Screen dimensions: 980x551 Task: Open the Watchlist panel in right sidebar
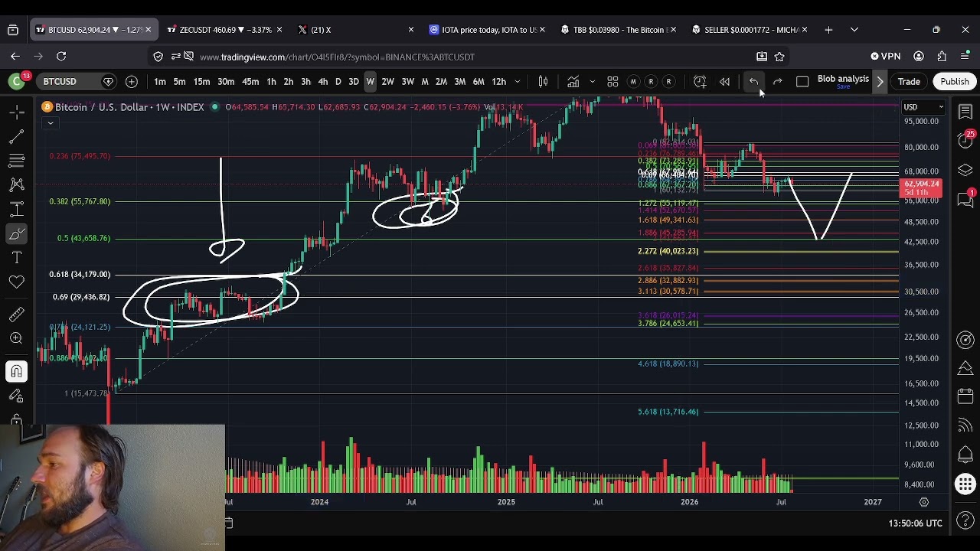point(965,112)
